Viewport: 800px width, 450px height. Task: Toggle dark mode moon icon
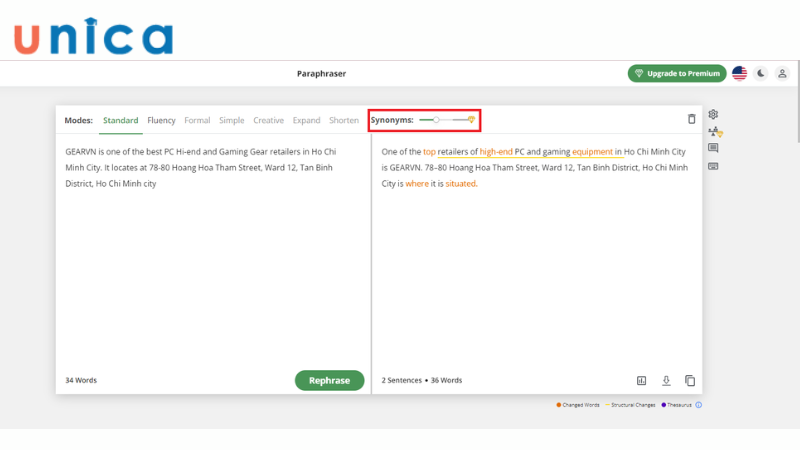click(761, 73)
